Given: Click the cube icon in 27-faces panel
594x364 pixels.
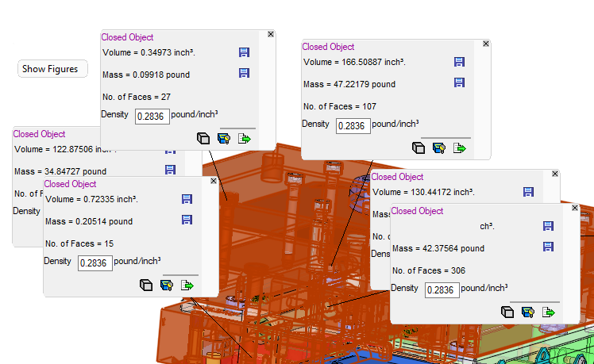Looking at the screenshot, I should tap(203, 138).
